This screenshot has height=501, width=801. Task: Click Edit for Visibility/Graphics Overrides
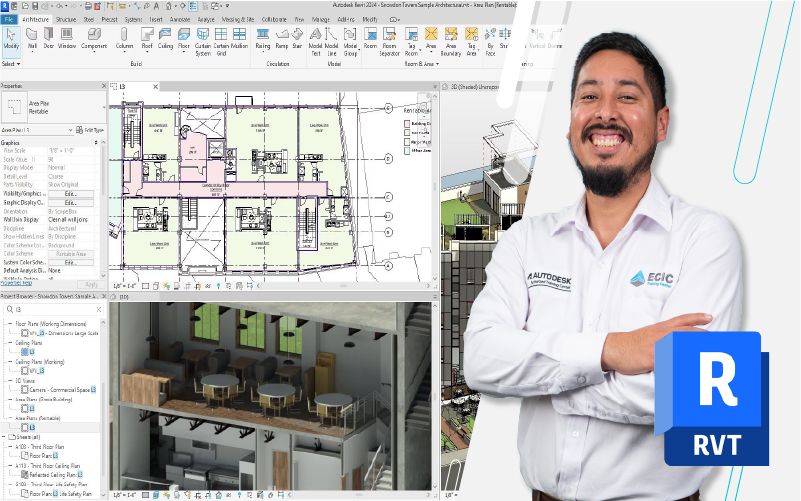70,194
